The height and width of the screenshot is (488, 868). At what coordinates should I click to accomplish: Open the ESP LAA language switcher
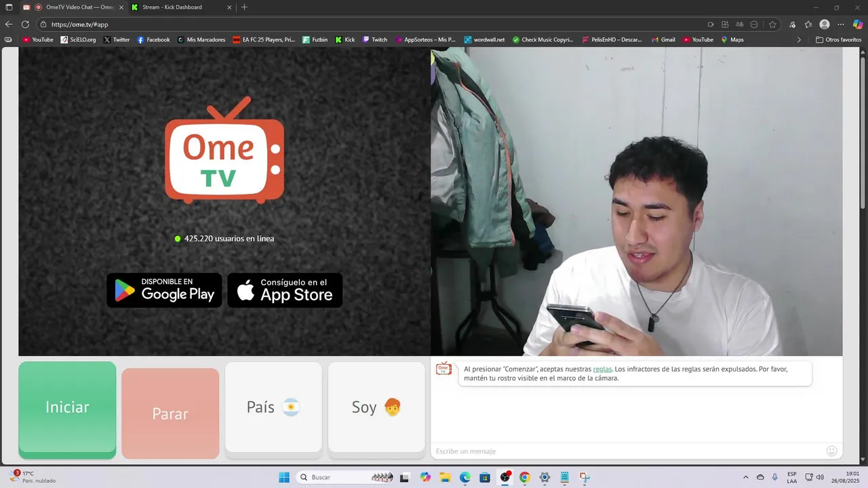click(792, 477)
